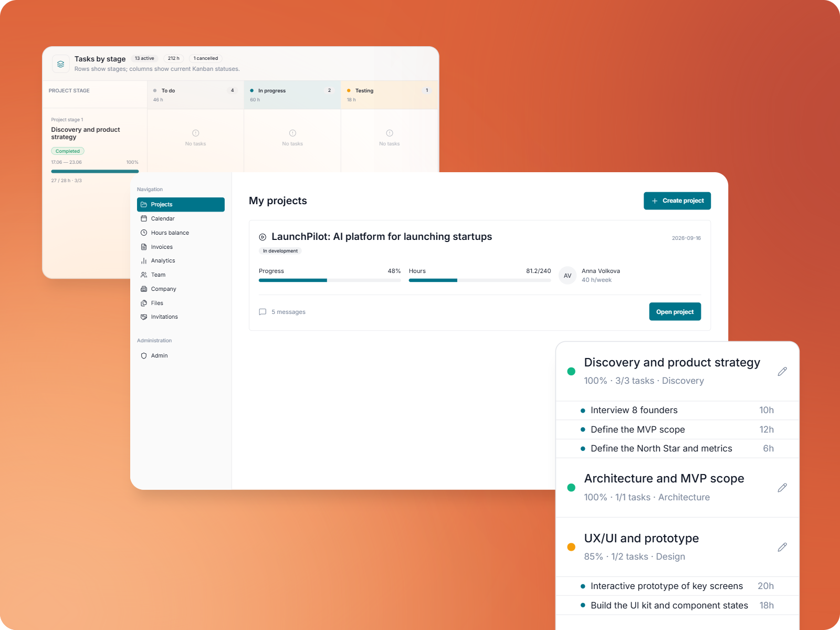Viewport: 840px width, 630px height.
Task: Click the stage progress bar at 100%
Action: [95, 171]
